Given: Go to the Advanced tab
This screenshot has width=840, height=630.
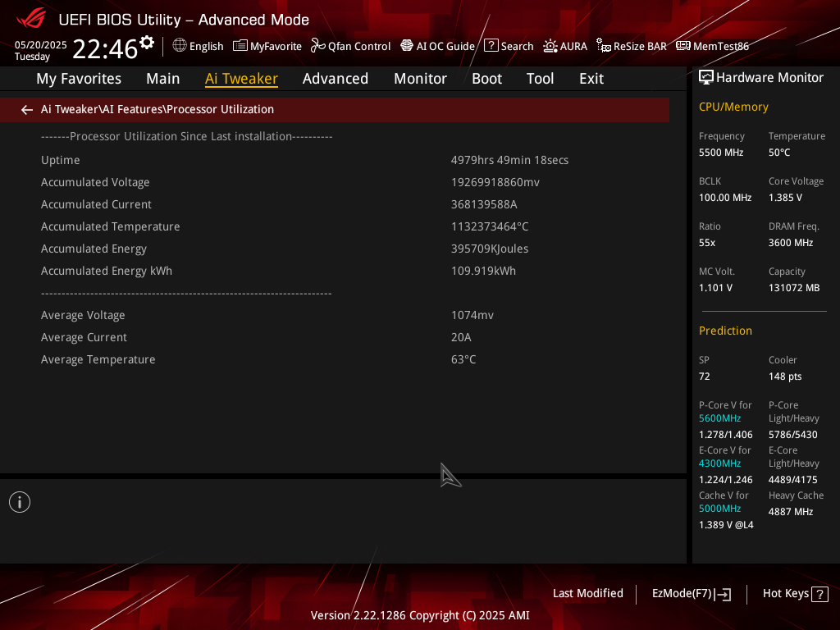Looking at the screenshot, I should pyautogui.click(x=336, y=79).
